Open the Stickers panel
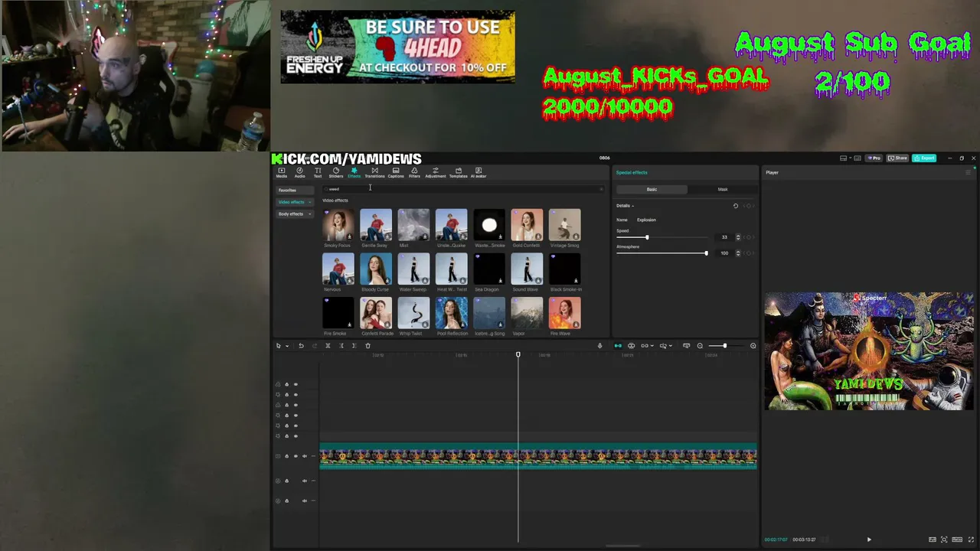This screenshot has height=551, width=980. click(335, 172)
